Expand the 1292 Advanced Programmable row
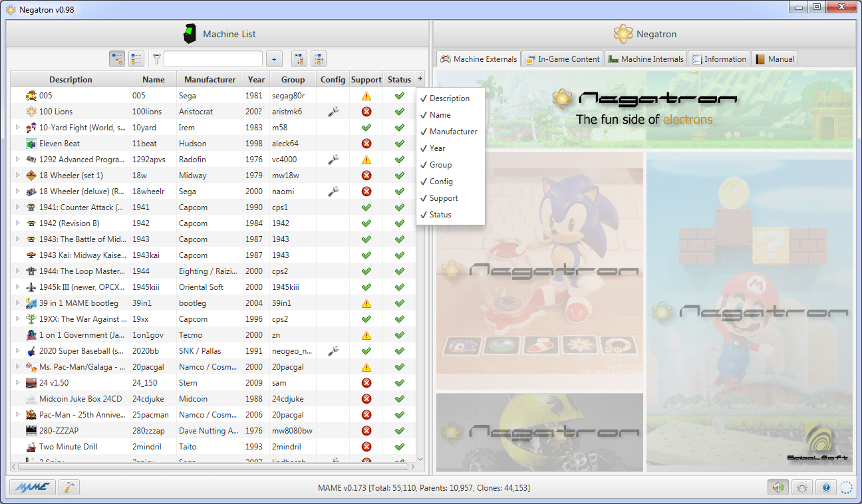This screenshot has width=862, height=504. (18, 160)
